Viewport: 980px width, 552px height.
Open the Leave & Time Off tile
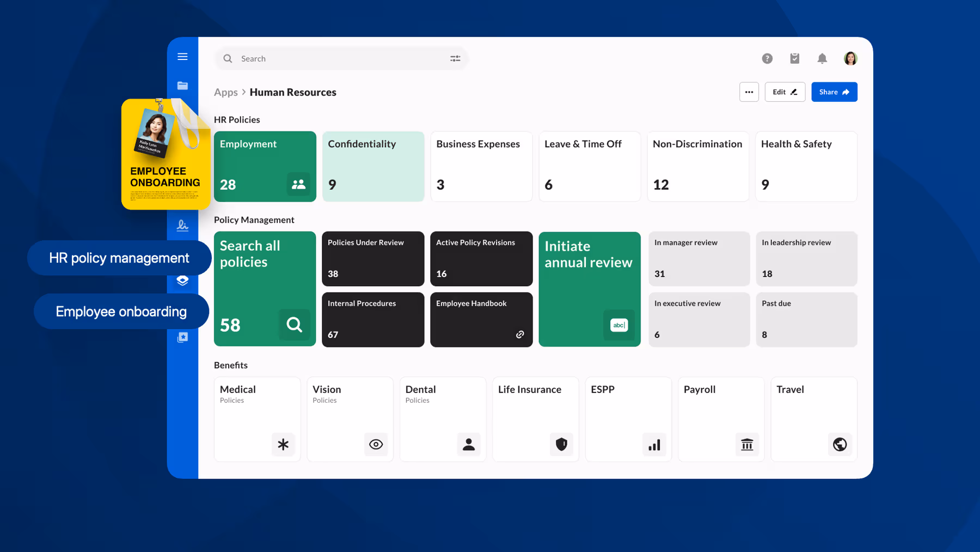click(590, 166)
